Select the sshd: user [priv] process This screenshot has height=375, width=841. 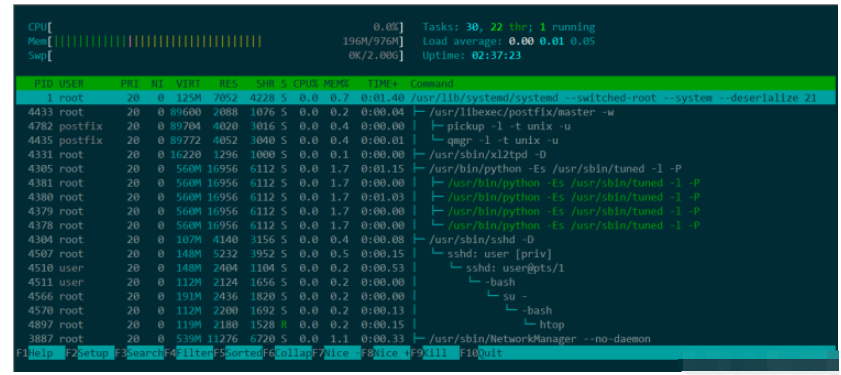coord(426,254)
